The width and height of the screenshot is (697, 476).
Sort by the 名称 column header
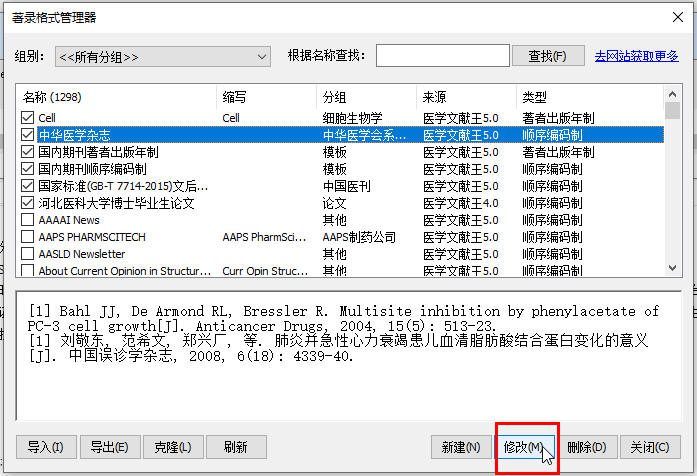116,97
